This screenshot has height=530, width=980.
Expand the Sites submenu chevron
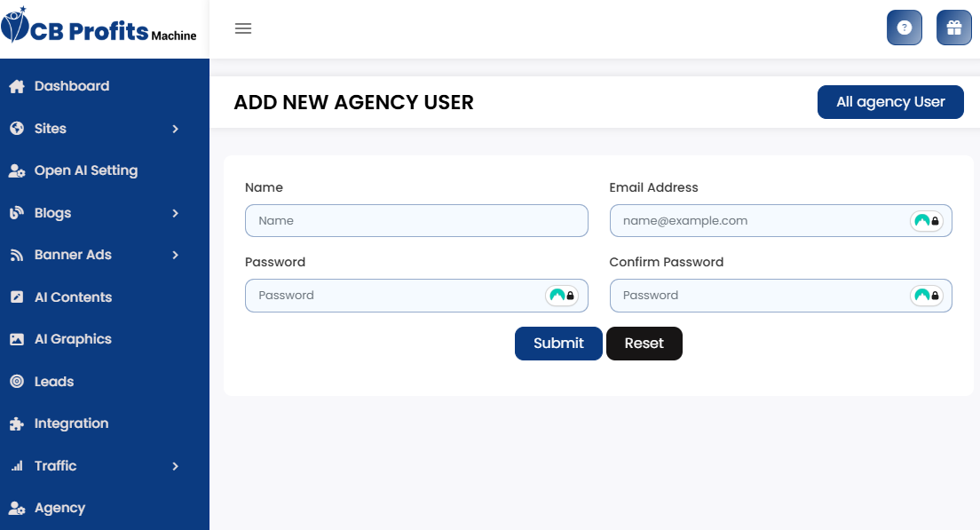point(176,129)
